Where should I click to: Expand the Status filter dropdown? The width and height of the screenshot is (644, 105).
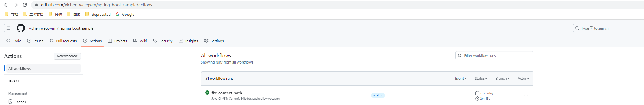(481, 79)
